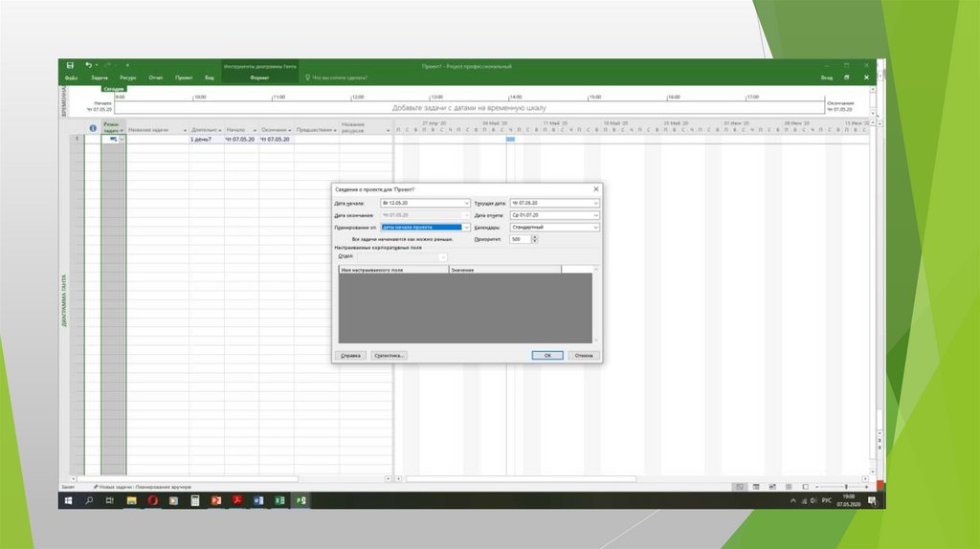This screenshot has height=549, width=980.
Task: Click the Undo arrow icon
Action: click(x=88, y=65)
